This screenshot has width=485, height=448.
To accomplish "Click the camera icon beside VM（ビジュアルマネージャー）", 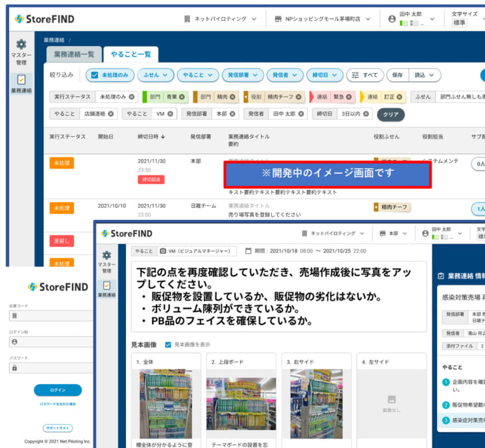I will (163, 251).
